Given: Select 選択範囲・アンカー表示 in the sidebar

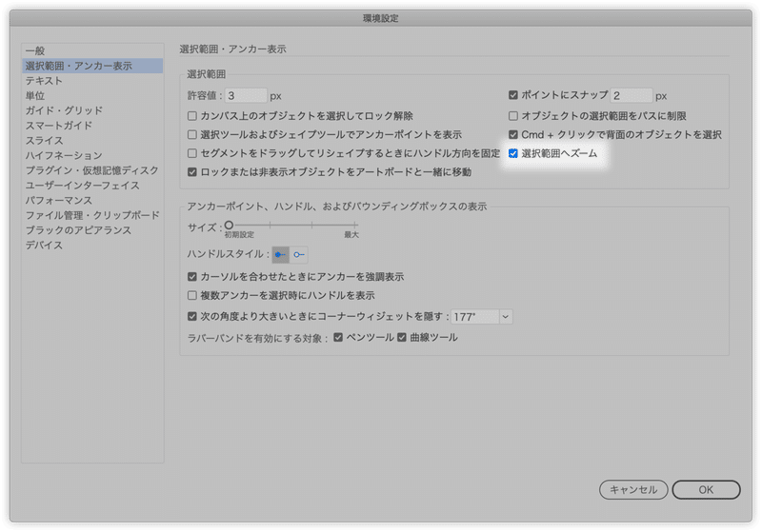Looking at the screenshot, I should 92,66.
